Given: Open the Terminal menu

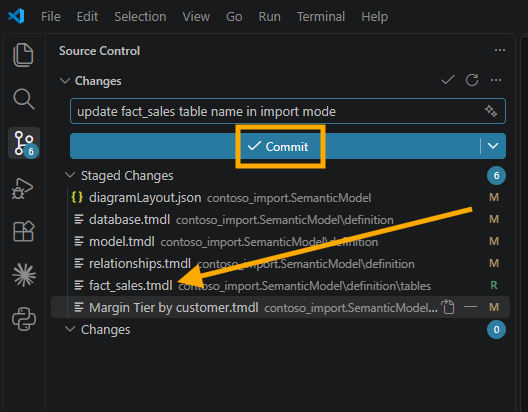Looking at the screenshot, I should pyautogui.click(x=321, y=16).
